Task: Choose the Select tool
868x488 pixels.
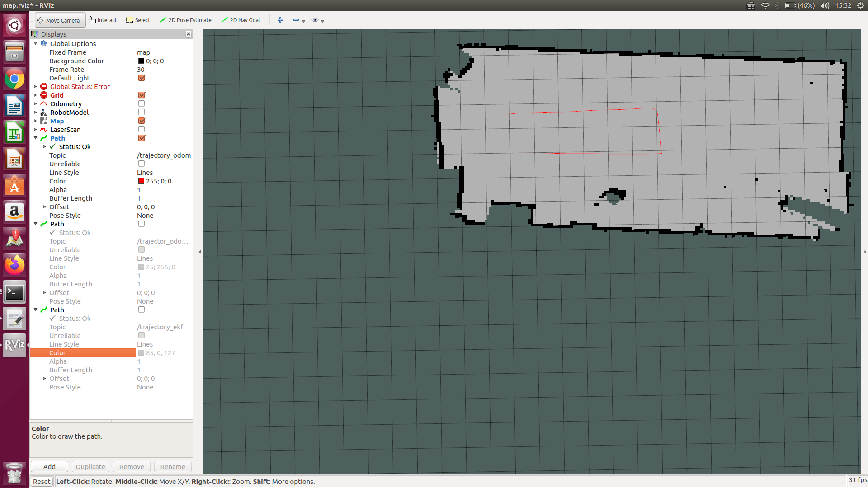Action: [138, 20]
